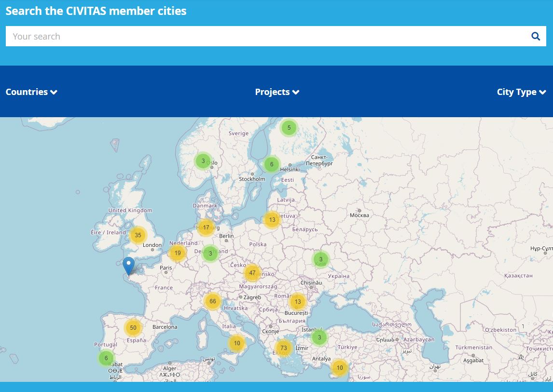553x392 pixels.
Task: Open the cluster marker showing 19
Action: pos(178,253)
